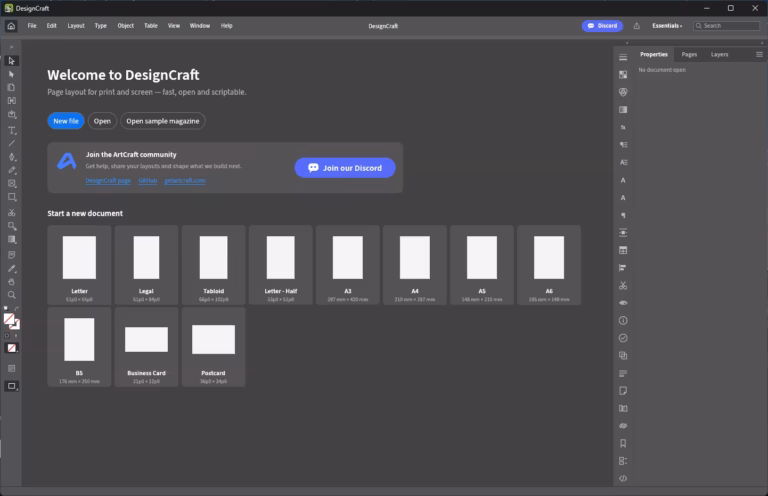Image resolution: width=768 pixels, height=496 pixels.
Task: Select the Type tool
Action: click(11, 130)
